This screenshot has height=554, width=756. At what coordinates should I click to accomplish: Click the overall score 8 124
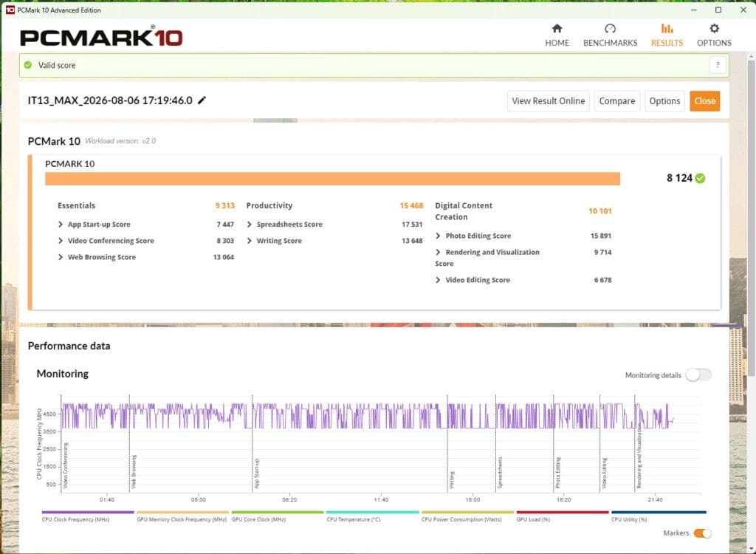point(679,178)
